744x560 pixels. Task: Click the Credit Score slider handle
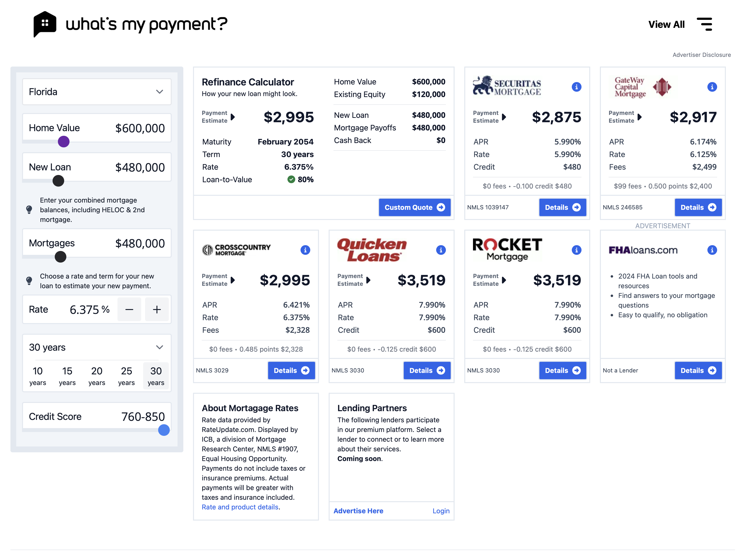(x=164, y=430)
